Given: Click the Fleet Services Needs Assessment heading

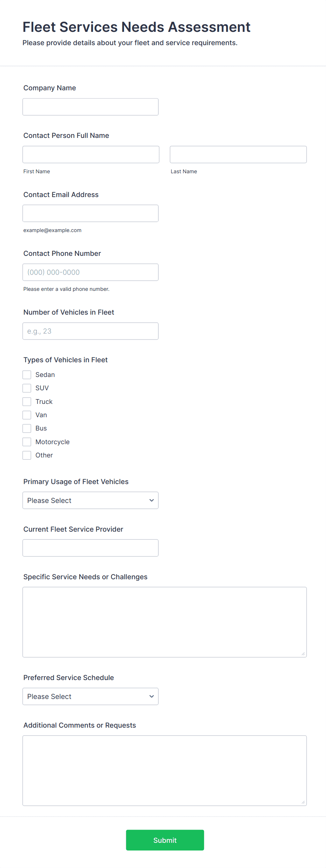Looking at the screenshot, I should tap(136, 27).
